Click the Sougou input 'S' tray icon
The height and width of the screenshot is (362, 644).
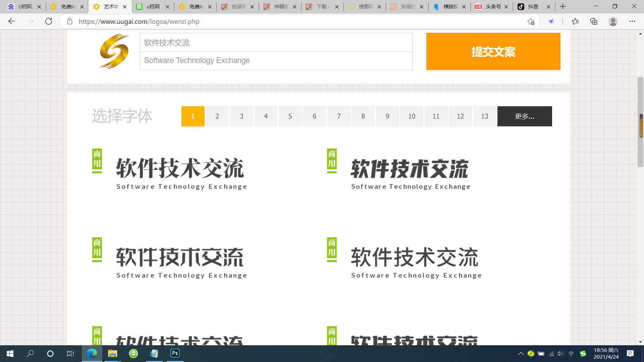[583, 353]
